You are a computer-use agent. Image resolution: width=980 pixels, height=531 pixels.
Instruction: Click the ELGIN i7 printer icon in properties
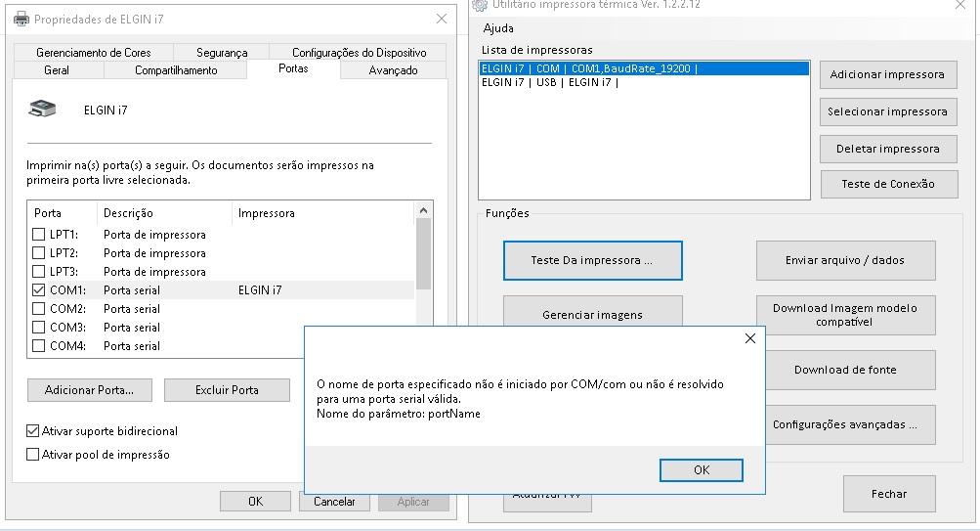(42, 109)
